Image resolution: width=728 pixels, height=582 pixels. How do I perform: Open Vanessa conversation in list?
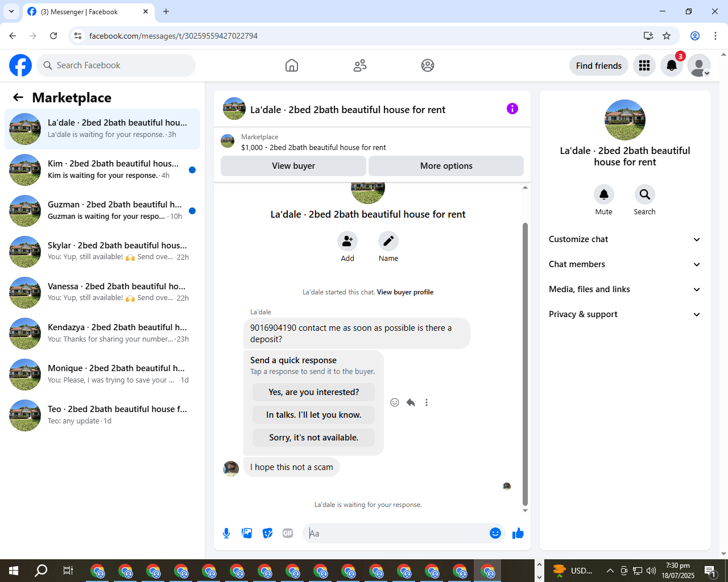[x=102, y=293]
